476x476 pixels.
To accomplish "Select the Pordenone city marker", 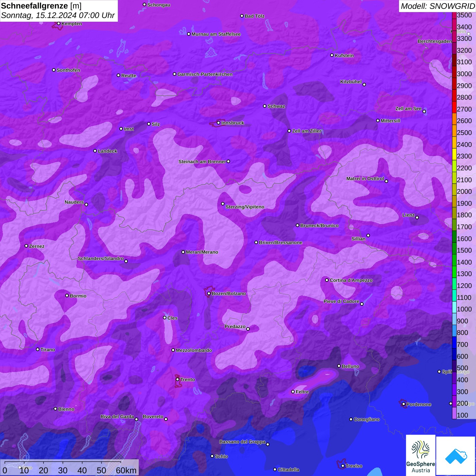I will (404, 404).
